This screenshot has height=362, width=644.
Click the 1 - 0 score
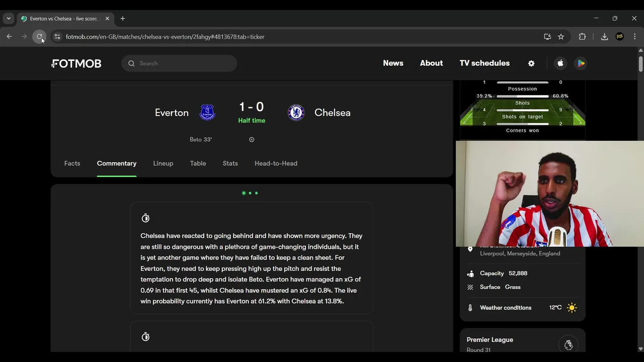tap(252, 107)
